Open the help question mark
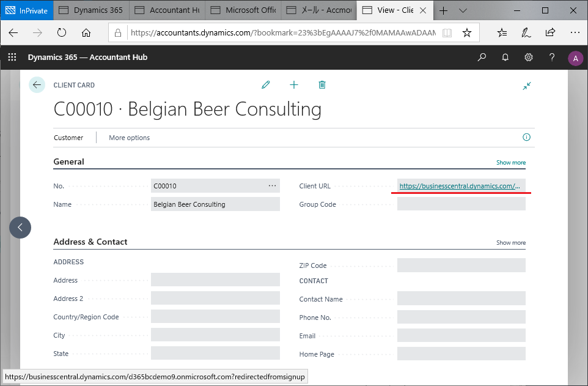Image resolution: width=588 pixels, height=386 pixels. pos(551,57)
